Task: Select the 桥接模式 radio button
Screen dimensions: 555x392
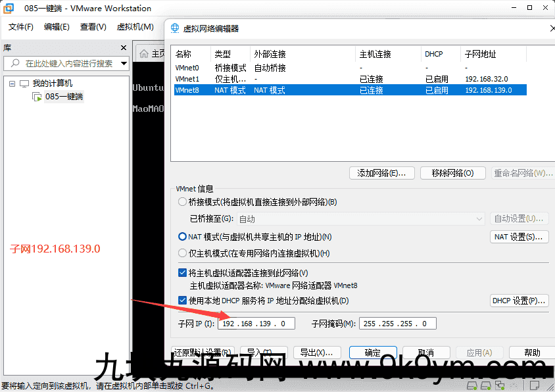Action: tap(183, 202)
